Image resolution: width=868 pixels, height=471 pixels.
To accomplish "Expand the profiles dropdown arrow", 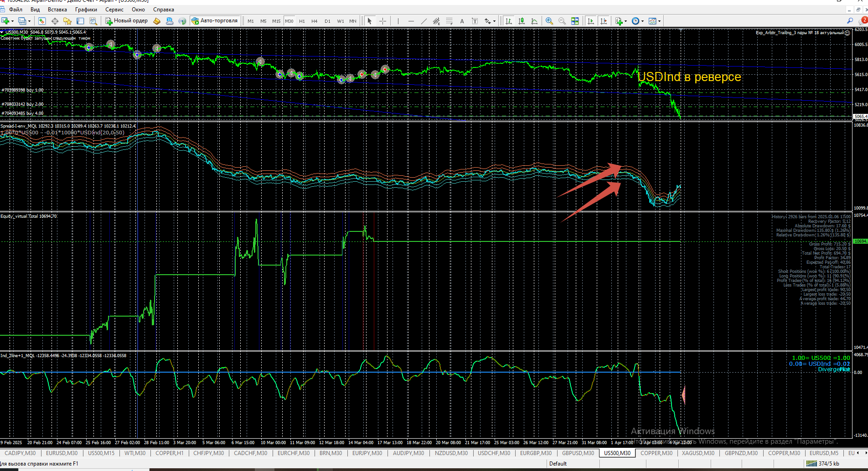I will (29, 21).
